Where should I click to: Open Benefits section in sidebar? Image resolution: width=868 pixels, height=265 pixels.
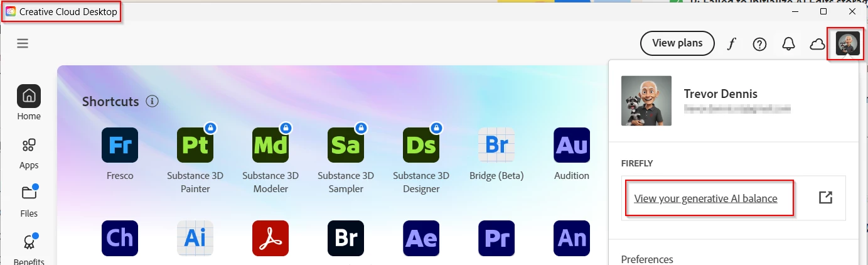coord(29,249)
